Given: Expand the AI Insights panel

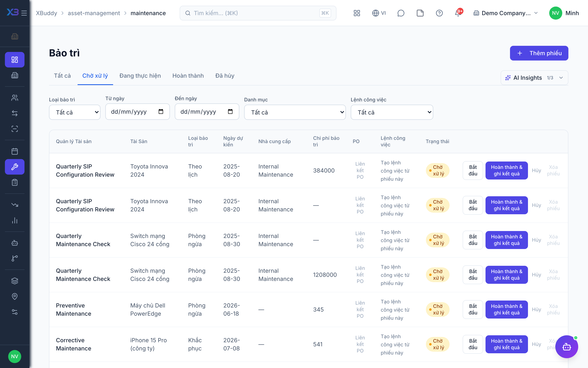Looking at the screenshot, I should [x=534, y=78].
